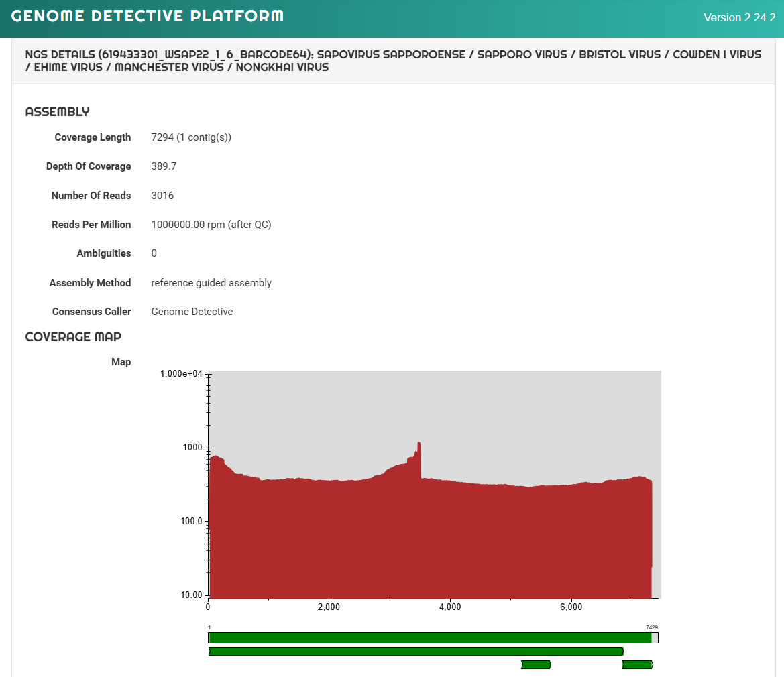Image resolution: width=784 pixels, height=677 pixels.
Task: Open the Assembly section heading
Action: [x=58, y=112]
